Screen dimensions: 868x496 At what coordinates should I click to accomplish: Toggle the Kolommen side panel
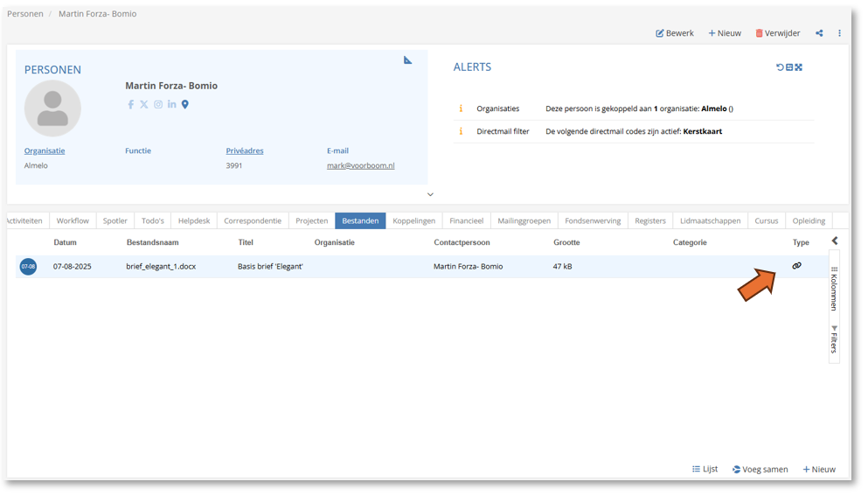834,289
